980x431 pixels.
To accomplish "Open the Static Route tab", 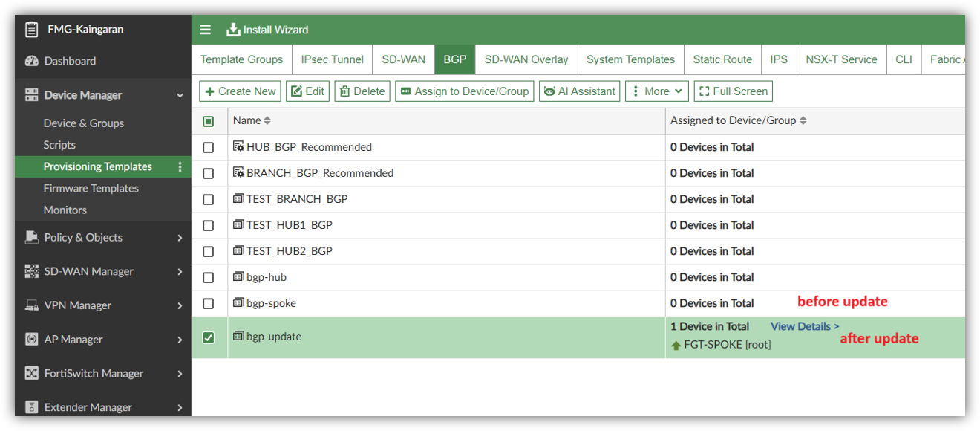I will [x=722, y=59].
